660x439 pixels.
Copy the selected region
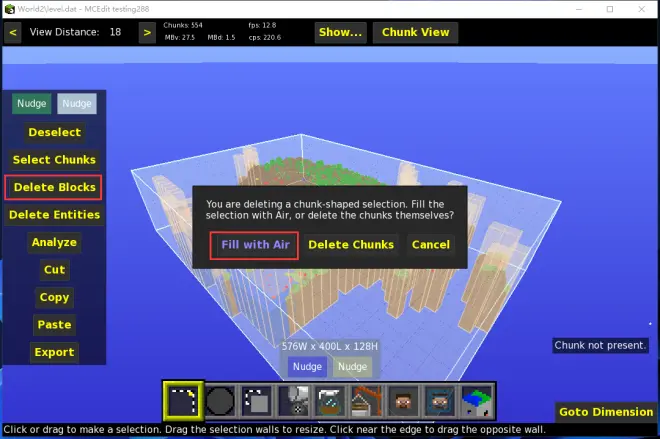click(54, 297)
